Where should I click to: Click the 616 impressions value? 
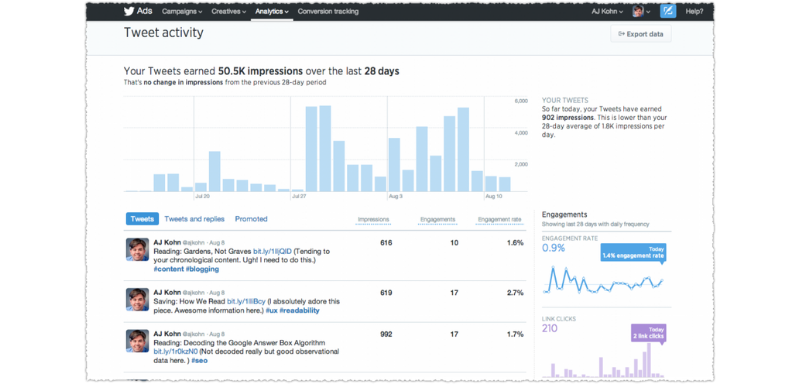tap(386, 243)
